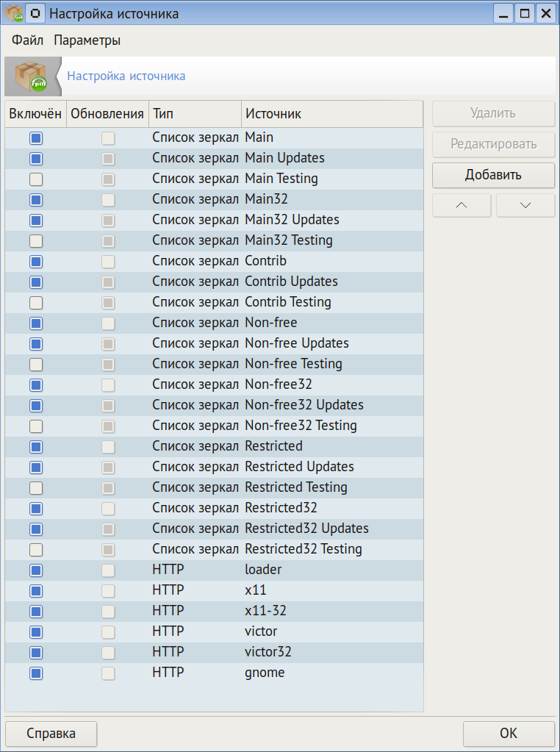Minimize the Настройка источника window
The width and height of the screenshot is (560, 752).
pyautogui.click(x=503, y=14)
